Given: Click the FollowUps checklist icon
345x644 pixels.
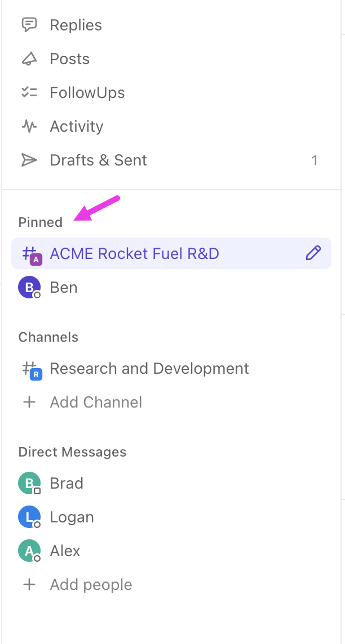Looking at the screenshot, I should coord(29,92).
